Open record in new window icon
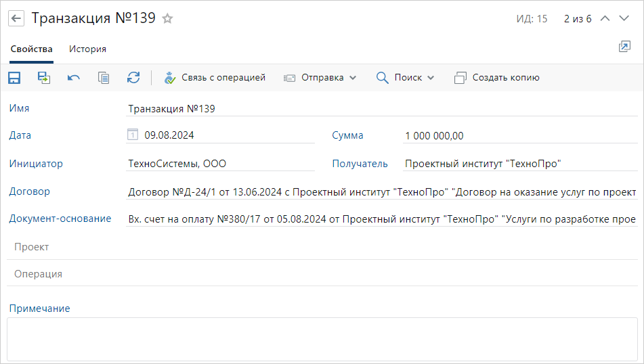Viewport: 644px width, 364px height. coord(624,47)
